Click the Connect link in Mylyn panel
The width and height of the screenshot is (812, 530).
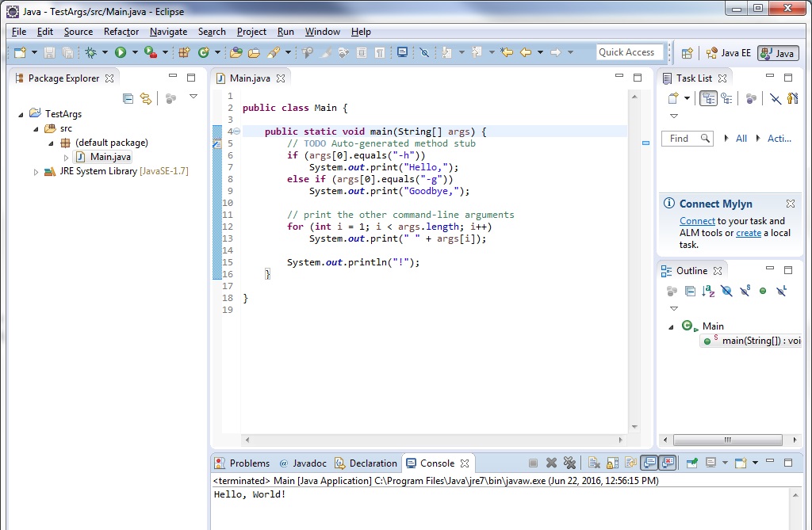tap(697, 221)
